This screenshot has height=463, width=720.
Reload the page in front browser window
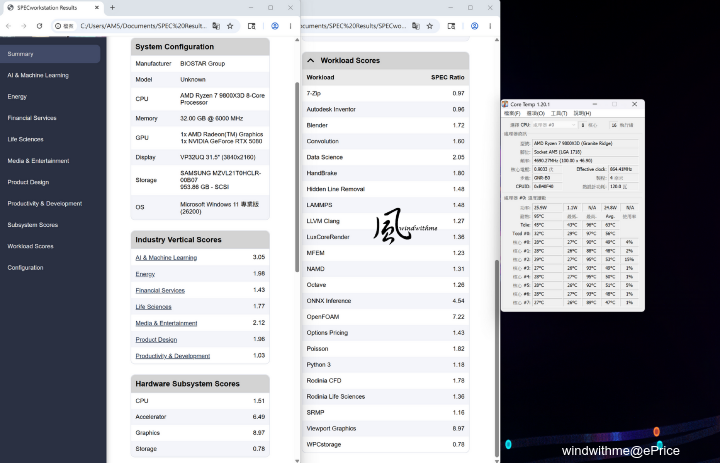(x=39, y=26)
